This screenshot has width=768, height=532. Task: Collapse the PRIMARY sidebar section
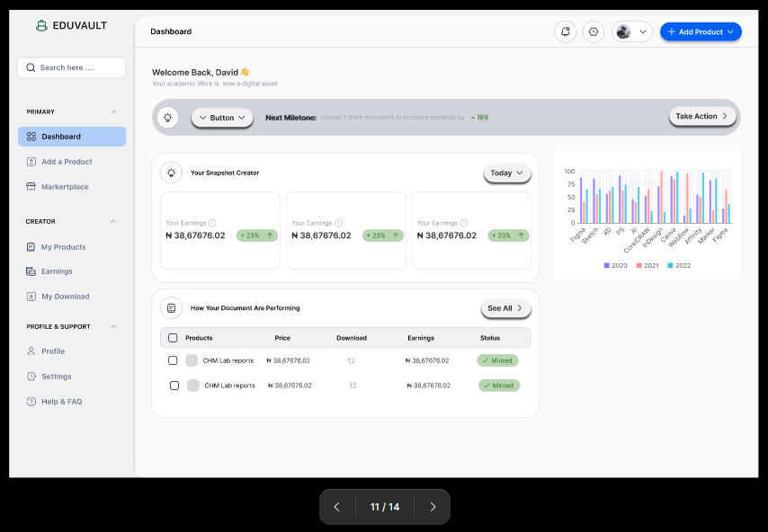click(113, 111)
